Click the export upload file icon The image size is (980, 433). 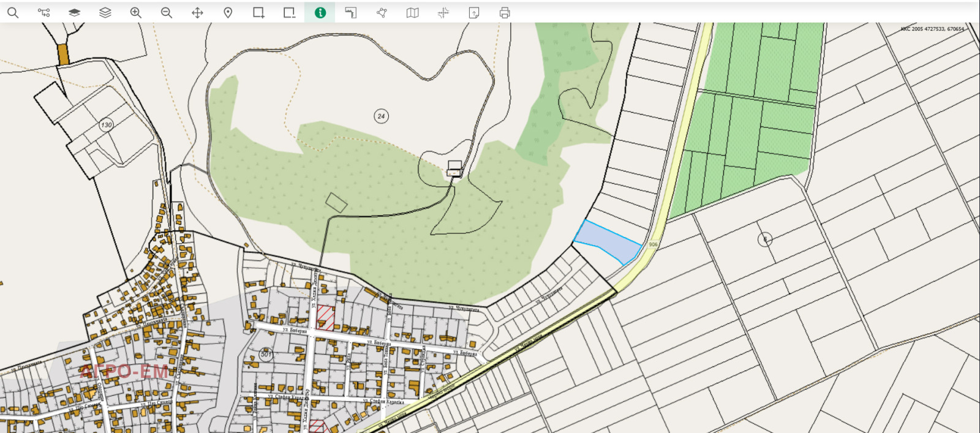coord(474,12)
